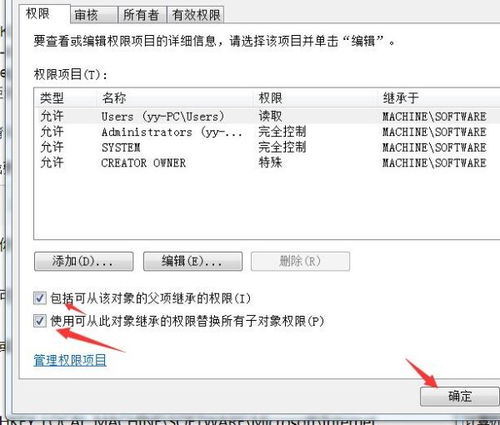Click the 编辑(E)... button
Screen dimensions: 500x425
pos(193,261)
